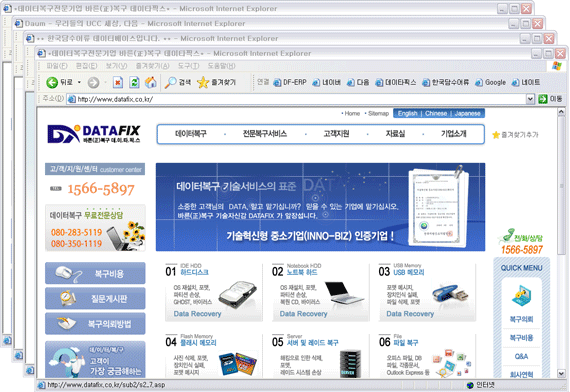
Task: Click the Refresh page icon
Action: pos(134,83)
